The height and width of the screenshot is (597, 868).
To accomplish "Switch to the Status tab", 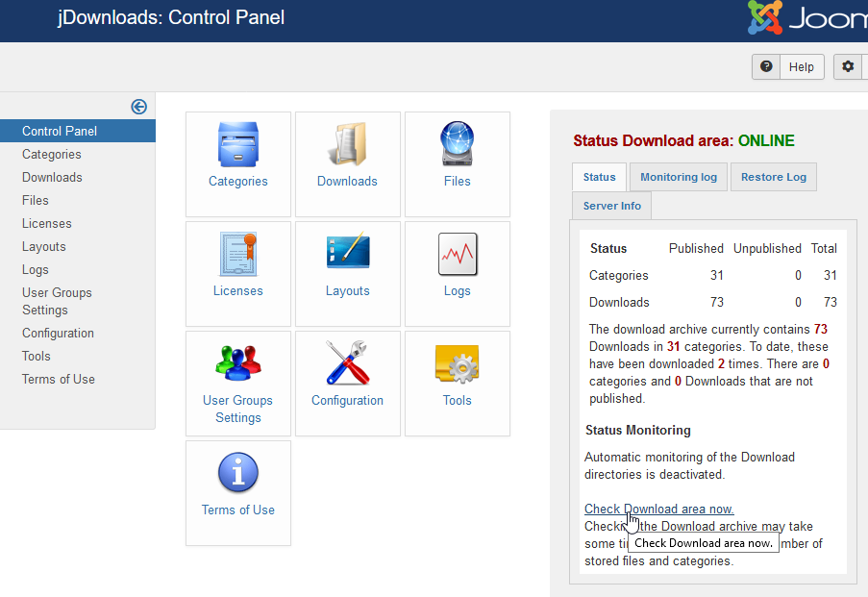I will click(x=599, y=177).
